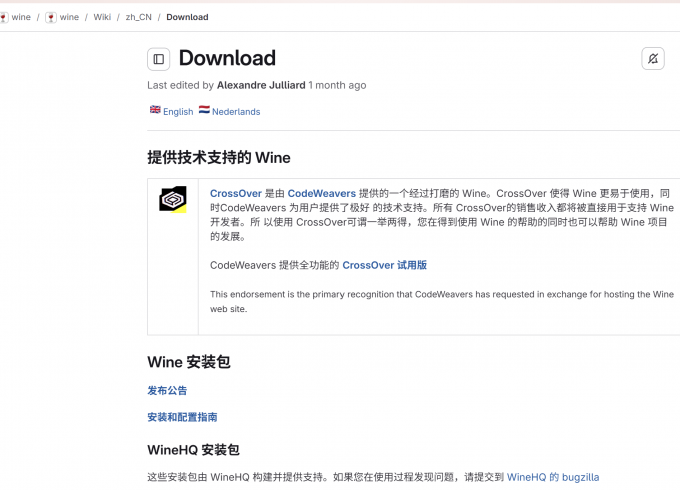
Task: Open the CodeWeavers link
Action: click(321, 193)
